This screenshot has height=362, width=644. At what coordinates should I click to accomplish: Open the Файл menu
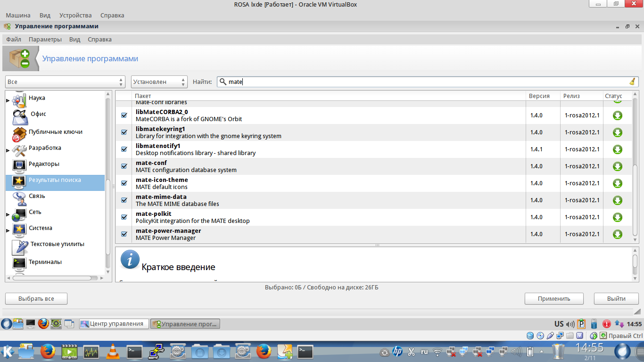[x=14, y=40]
